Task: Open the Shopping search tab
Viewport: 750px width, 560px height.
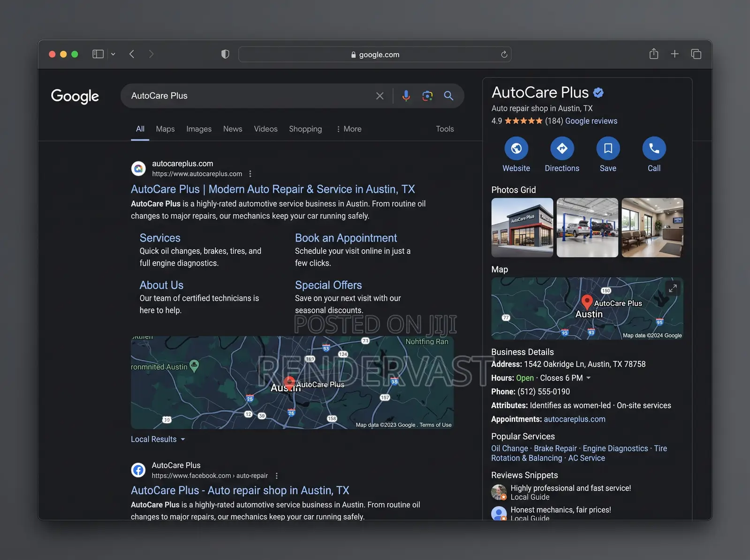Action: (x=305, y=129)
